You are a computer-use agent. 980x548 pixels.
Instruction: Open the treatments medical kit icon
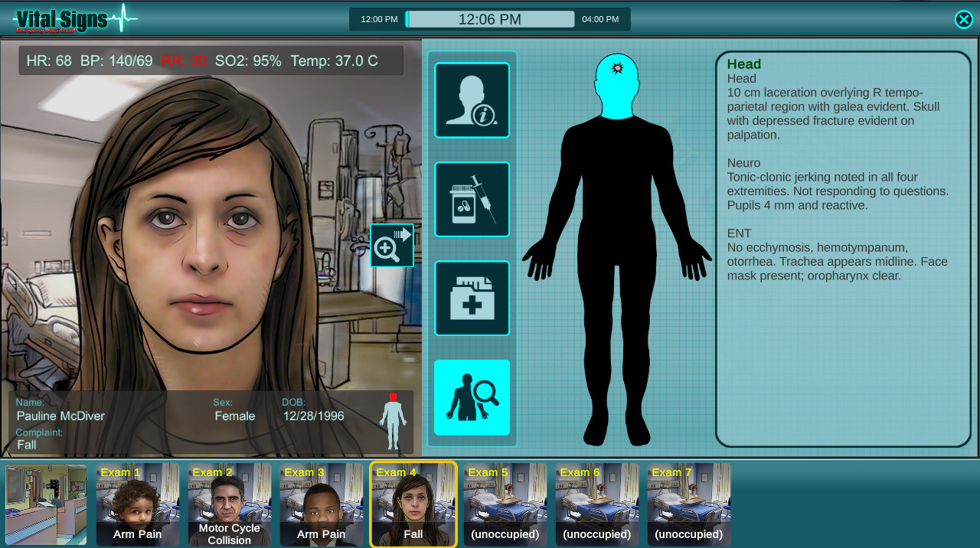[x=472, y=298]
